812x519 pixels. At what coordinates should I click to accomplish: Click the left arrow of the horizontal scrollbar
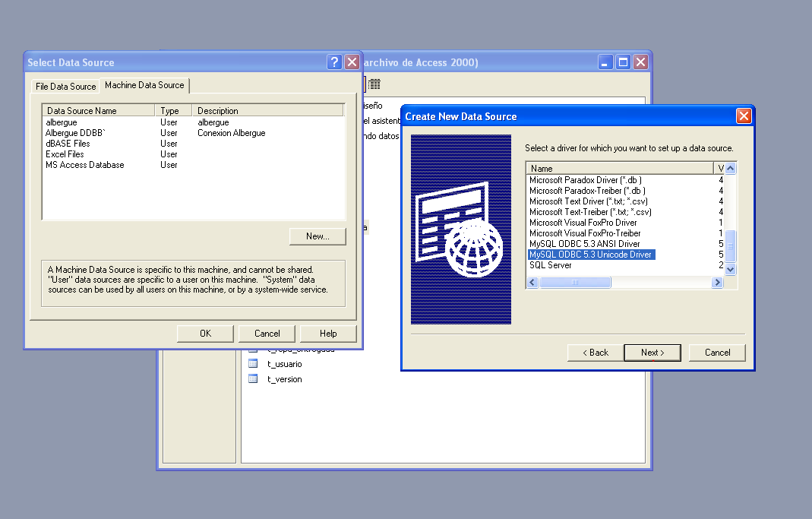pos(532,283)
